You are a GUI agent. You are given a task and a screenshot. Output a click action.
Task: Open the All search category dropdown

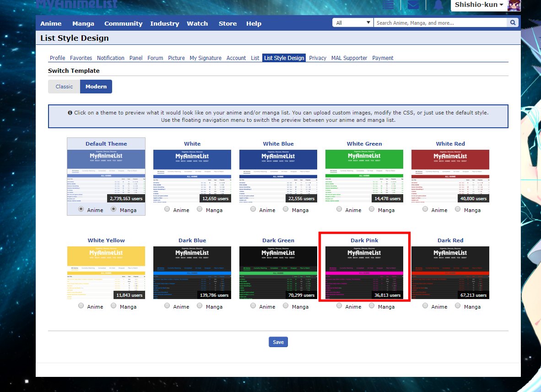[353, 23]
